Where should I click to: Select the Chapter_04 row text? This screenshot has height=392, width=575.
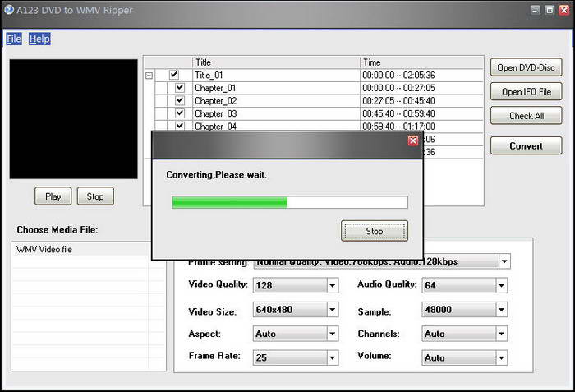[x=215, y=127]
